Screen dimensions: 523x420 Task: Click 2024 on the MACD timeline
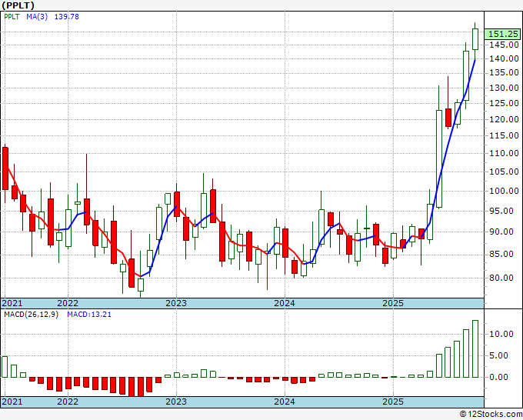(x=285, y=402)
